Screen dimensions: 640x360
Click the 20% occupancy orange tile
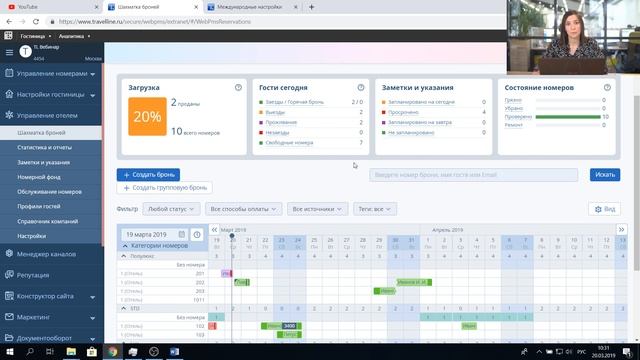[147, 116]
